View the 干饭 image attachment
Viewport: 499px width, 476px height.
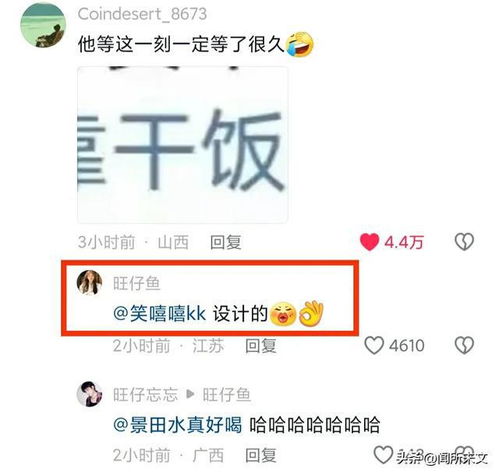tap(182, 145)
